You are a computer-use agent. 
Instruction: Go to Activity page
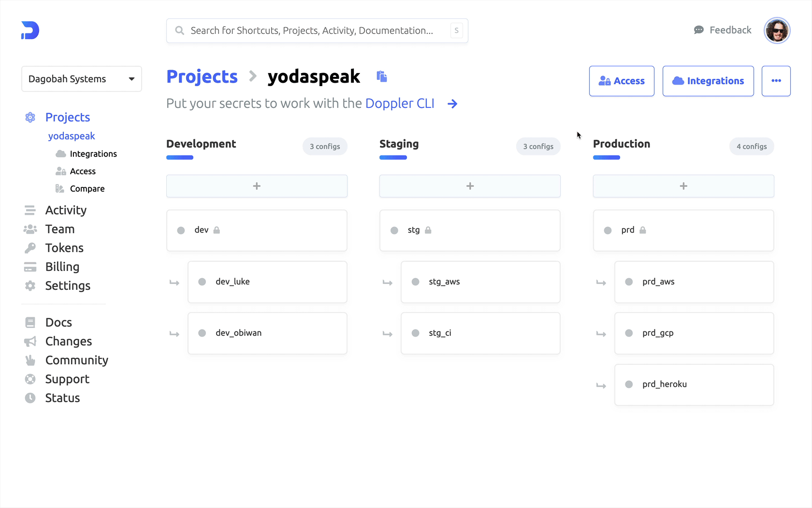tap(66, 210)
